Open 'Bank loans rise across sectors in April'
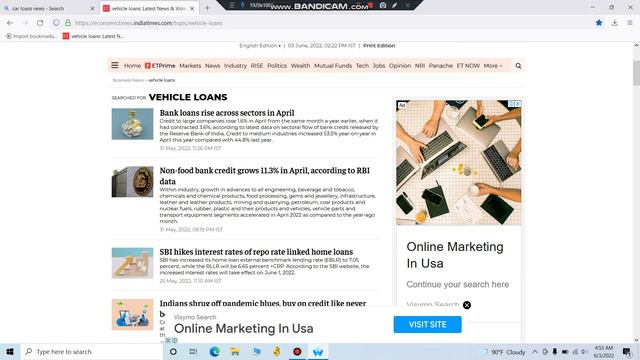The width and height of the screenshot is (640, 360). 227,113
